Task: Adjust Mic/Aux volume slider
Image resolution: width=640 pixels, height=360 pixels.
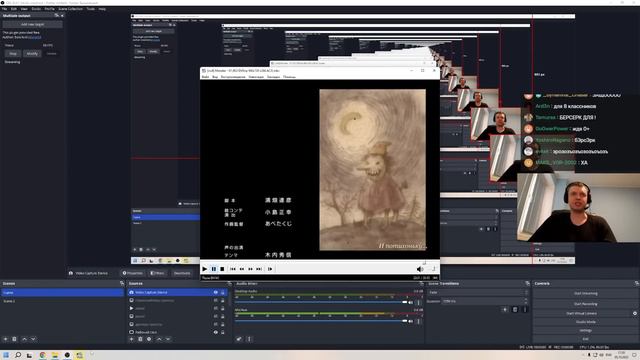Action: [x=321, y=321]
